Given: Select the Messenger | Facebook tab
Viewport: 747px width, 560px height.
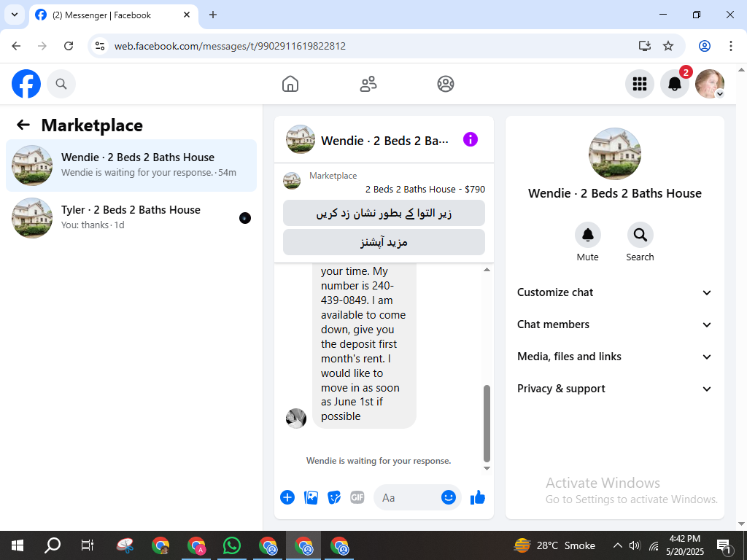Looking at the screenshot, I should click(113, 15).
